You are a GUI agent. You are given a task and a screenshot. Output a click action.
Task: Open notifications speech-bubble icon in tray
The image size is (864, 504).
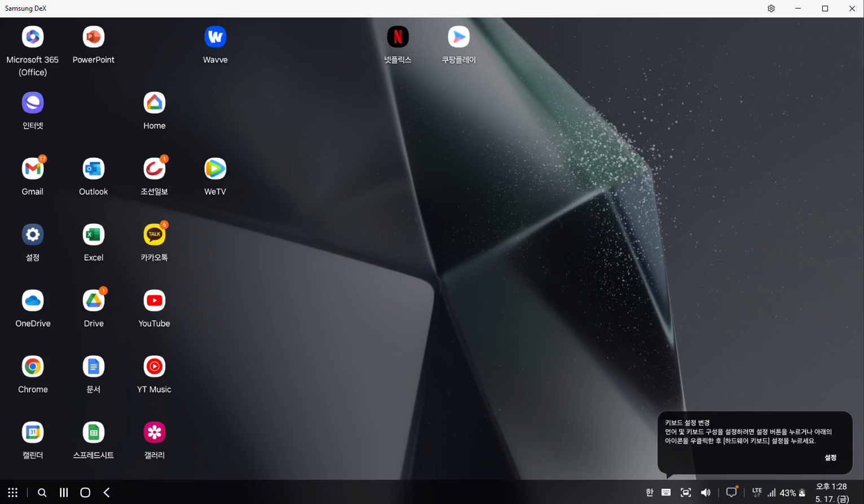(731, 492)
